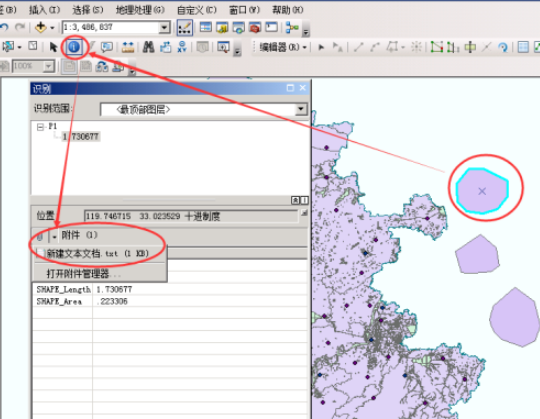Open the ModelBuilder icon
Screen dimensions: 540x419
[x=292, y=27]
